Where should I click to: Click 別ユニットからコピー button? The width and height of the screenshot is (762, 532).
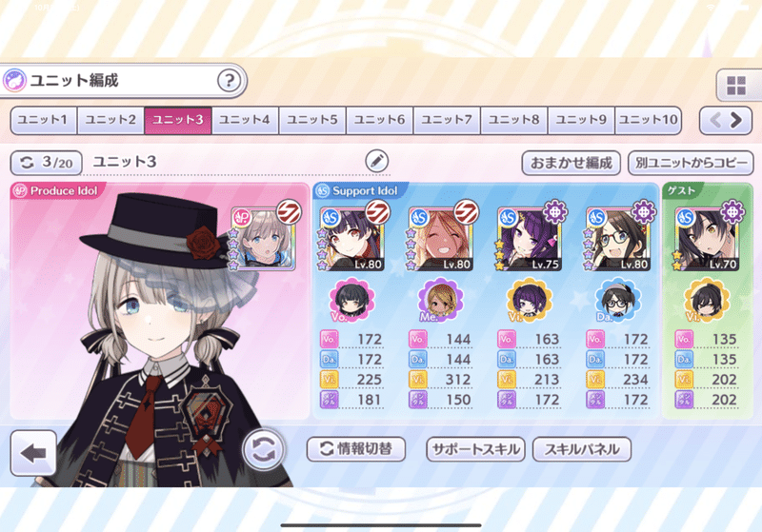click(691, 163)
